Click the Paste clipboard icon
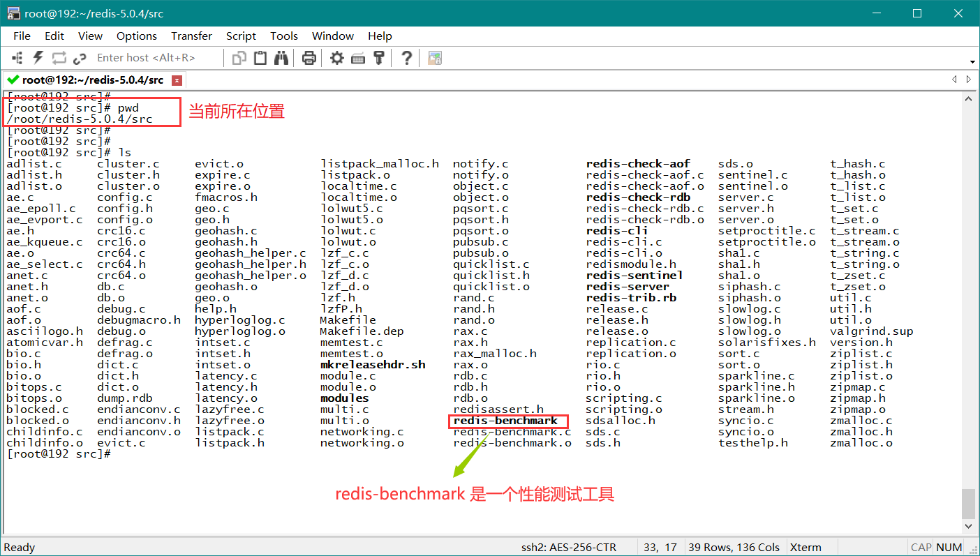This screenshot has height=556, width=980. click(x=260, y=58)
